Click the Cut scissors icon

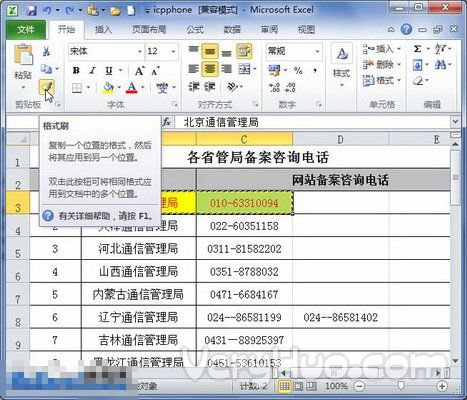[x=46, y=51]
